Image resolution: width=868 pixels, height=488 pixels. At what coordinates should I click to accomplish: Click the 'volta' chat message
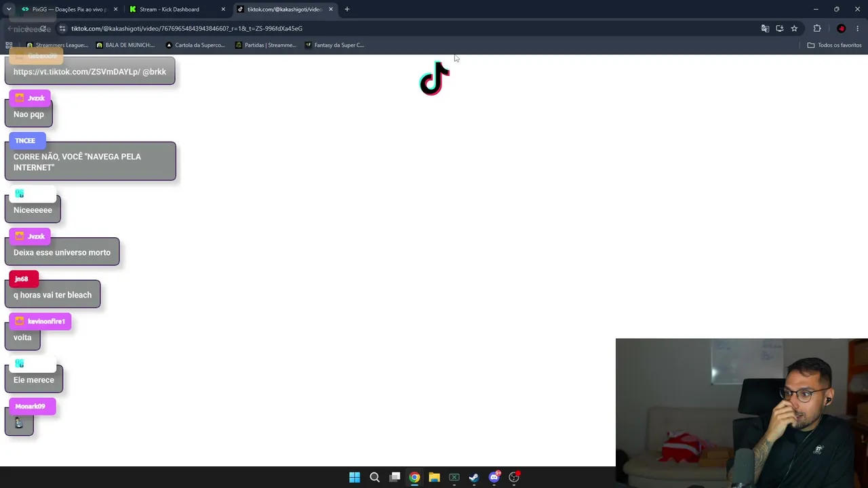tap(22, 338)
